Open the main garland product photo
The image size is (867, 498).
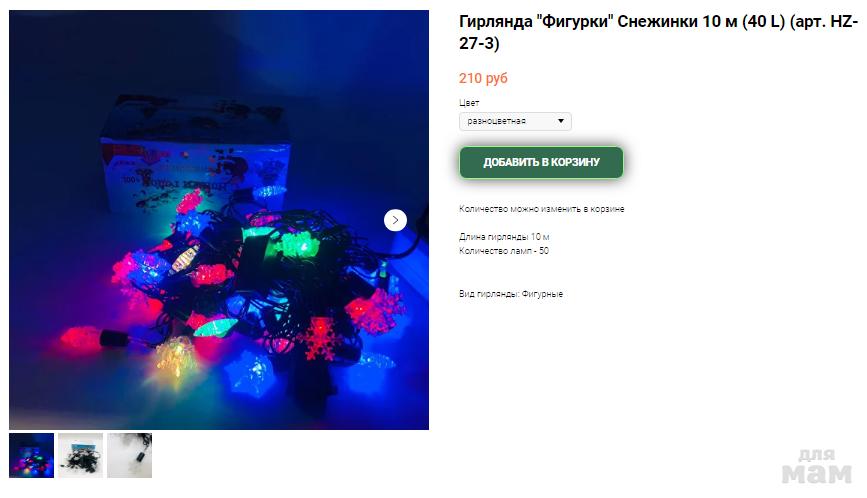[219, 220]
